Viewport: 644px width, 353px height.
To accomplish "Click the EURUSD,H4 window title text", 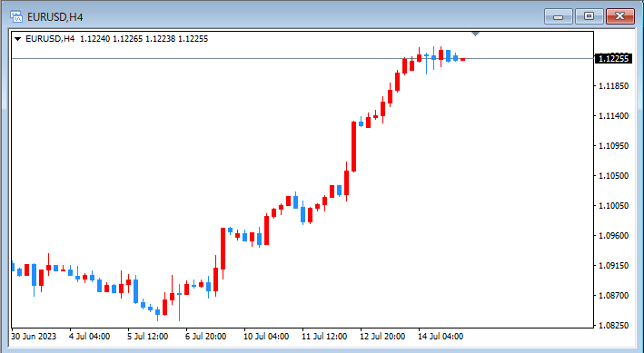I will tap(55, 17).
